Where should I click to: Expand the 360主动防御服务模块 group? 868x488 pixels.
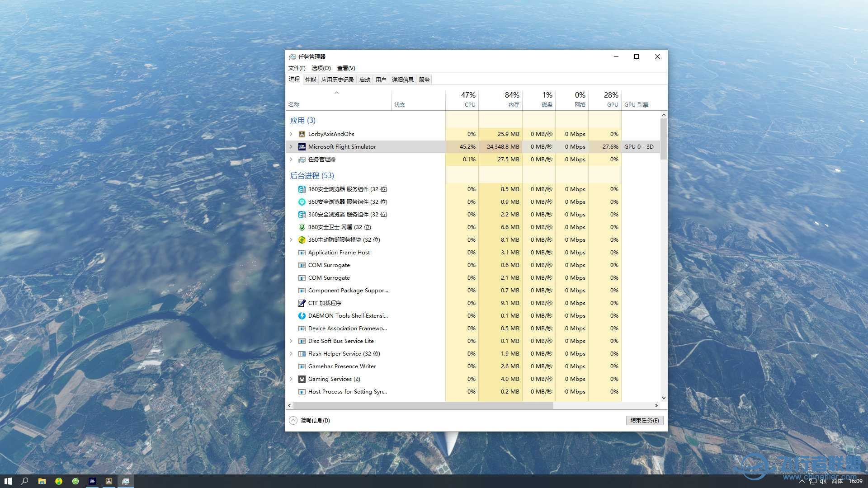[291, 240]
